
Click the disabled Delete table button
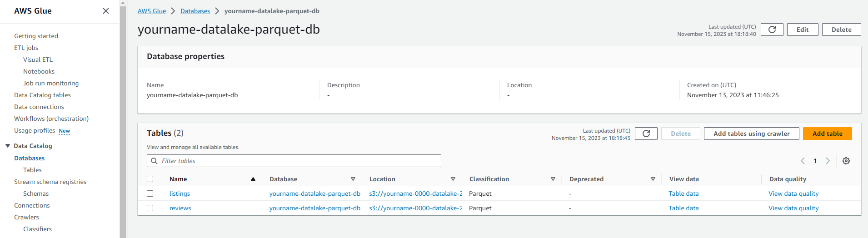click(681, 134)
